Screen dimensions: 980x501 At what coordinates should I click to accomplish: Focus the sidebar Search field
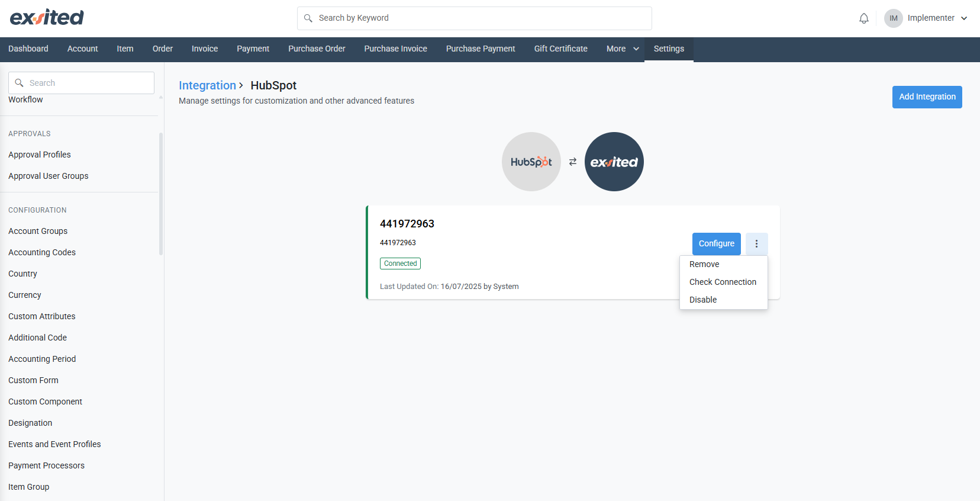[x=81, y=83]
